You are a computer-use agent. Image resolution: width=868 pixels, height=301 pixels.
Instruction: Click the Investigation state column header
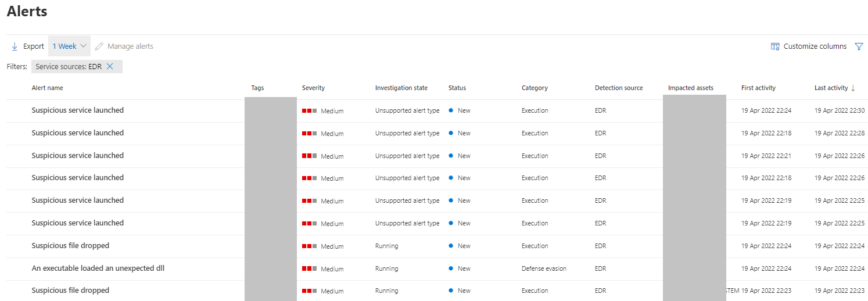401,88
